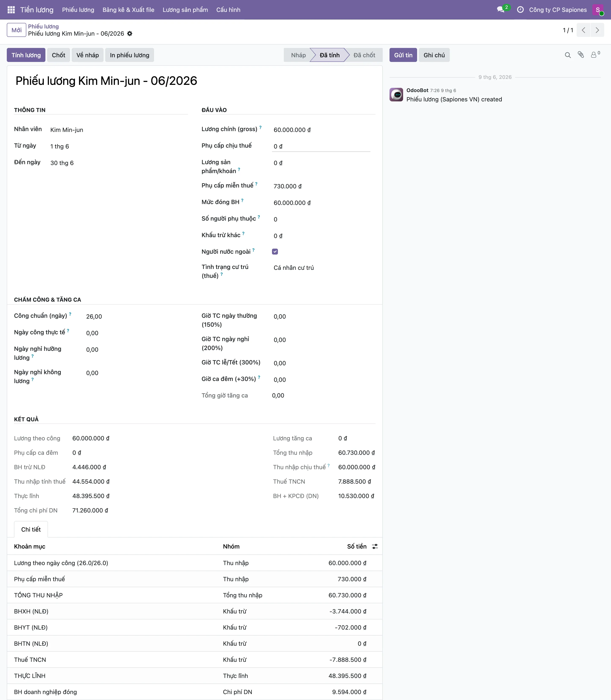Open the Cấu hình menu
Screen dimensions: 611x700
tap(228, 10)
